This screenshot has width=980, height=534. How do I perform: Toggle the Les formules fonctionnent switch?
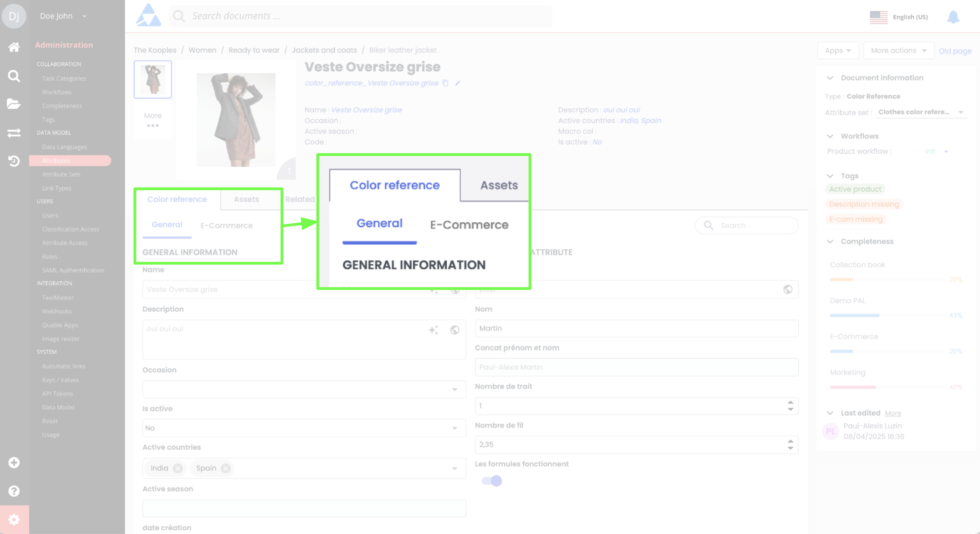(x=492, y=481)
